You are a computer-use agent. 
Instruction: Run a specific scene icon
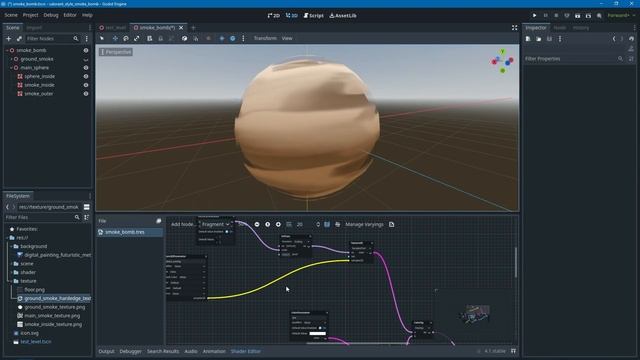point(588,16)
